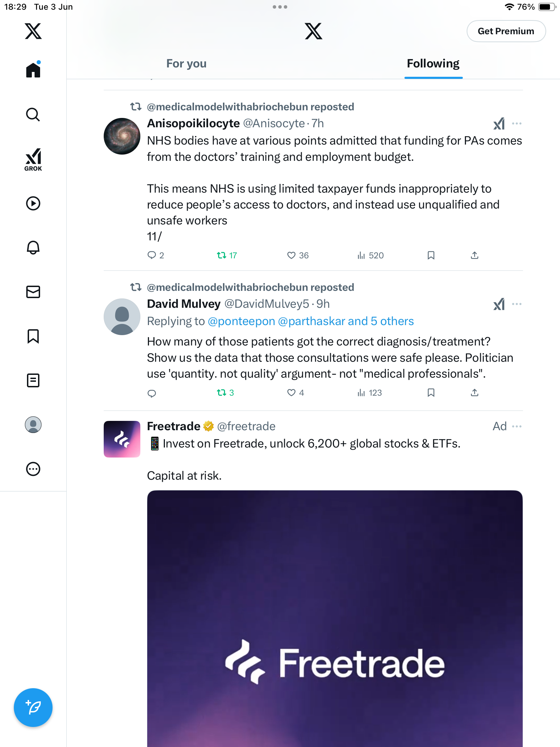Open more options on David Mulvey post
Image resolution: width=560 pixels, height=747 pixels.
[517, 304]
